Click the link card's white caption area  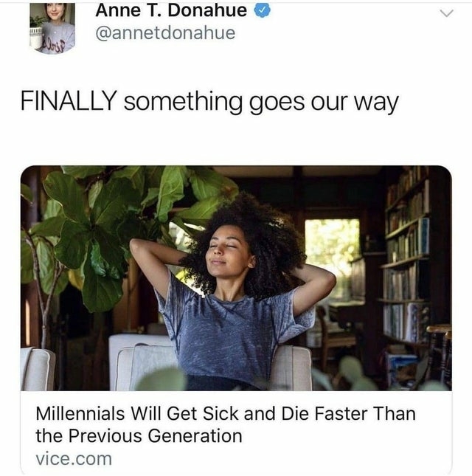pos(236,432)
